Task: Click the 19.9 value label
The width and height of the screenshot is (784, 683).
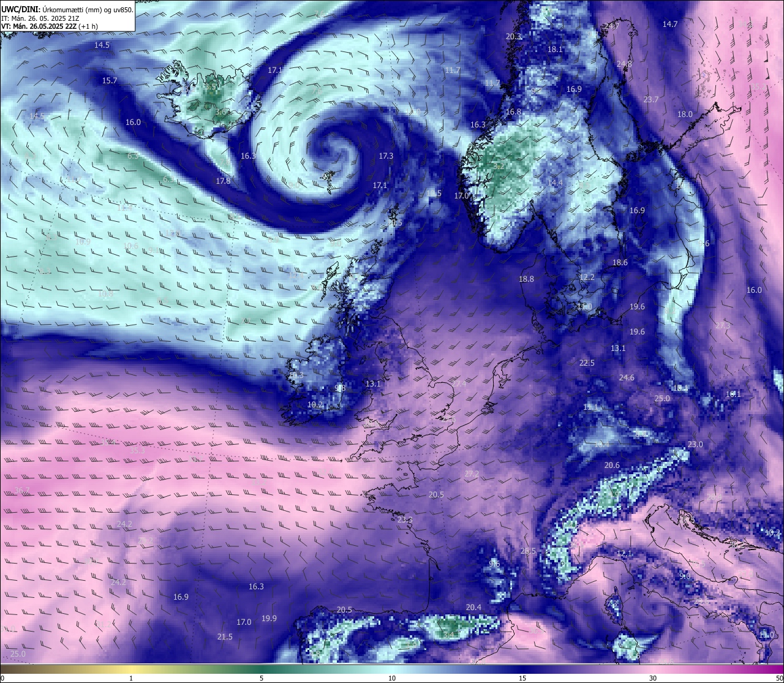Action: tap(269, 619)
